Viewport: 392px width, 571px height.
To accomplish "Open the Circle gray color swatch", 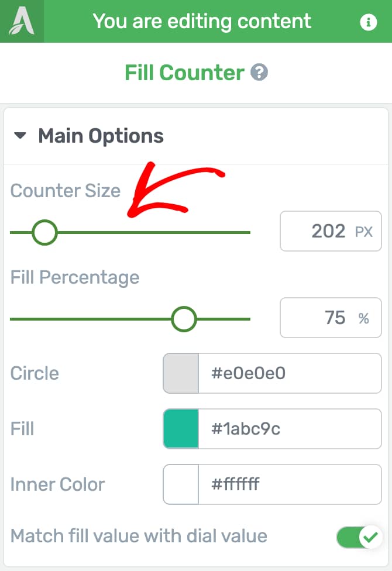I will (181, 373).
